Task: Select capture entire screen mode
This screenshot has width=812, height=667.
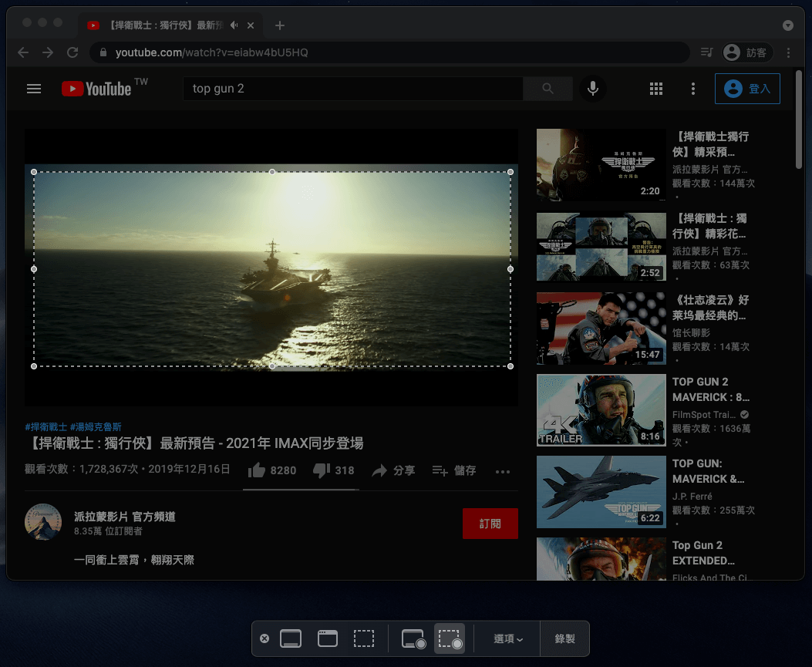Action: click(x=291, y=638)
